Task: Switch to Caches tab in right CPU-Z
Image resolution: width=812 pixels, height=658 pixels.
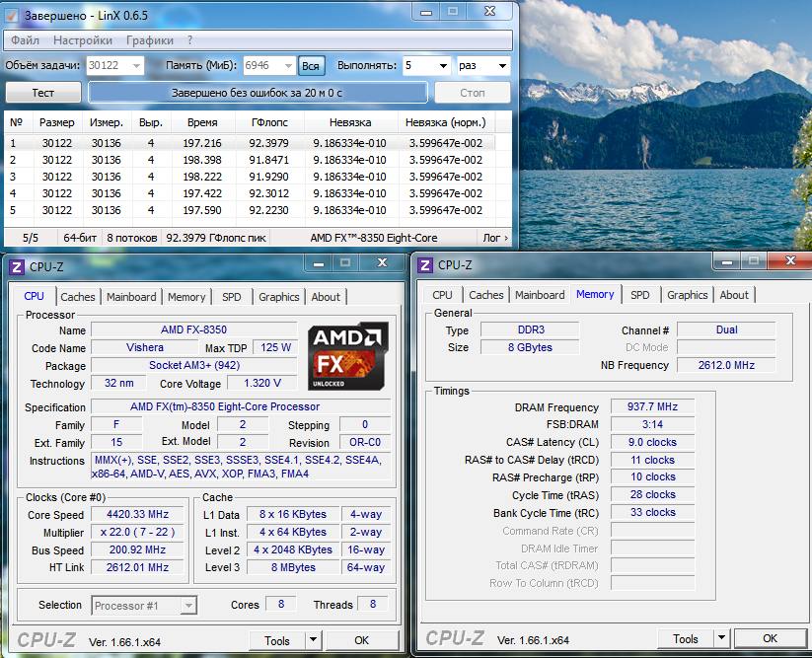Action: [485, 295]
